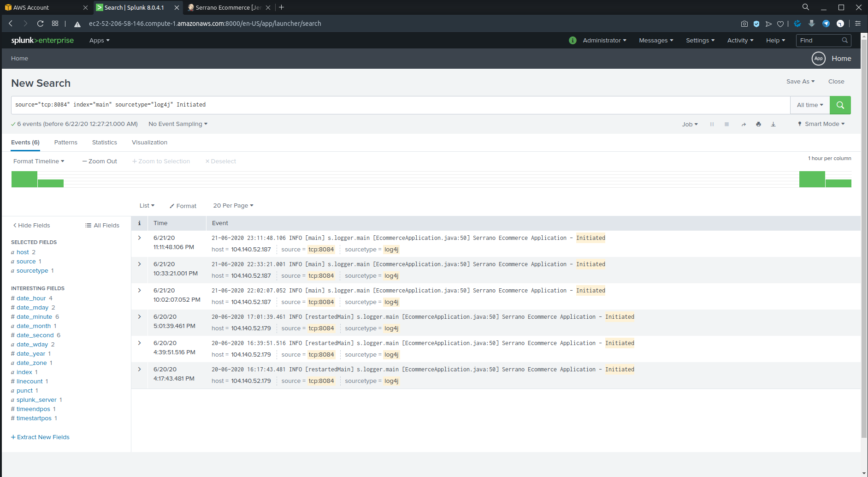Expand the 10:33:21.001 PM event row
Viewport: 868px width, 477px height.
[x=139, y=264]
